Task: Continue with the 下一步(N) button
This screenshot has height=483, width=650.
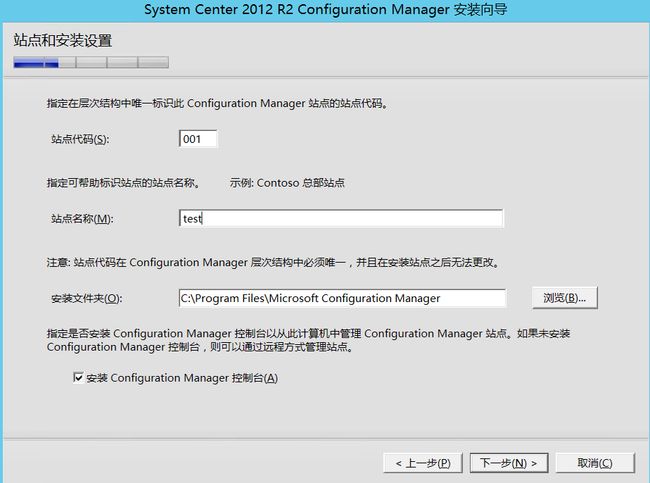Action: click(509, 463)
